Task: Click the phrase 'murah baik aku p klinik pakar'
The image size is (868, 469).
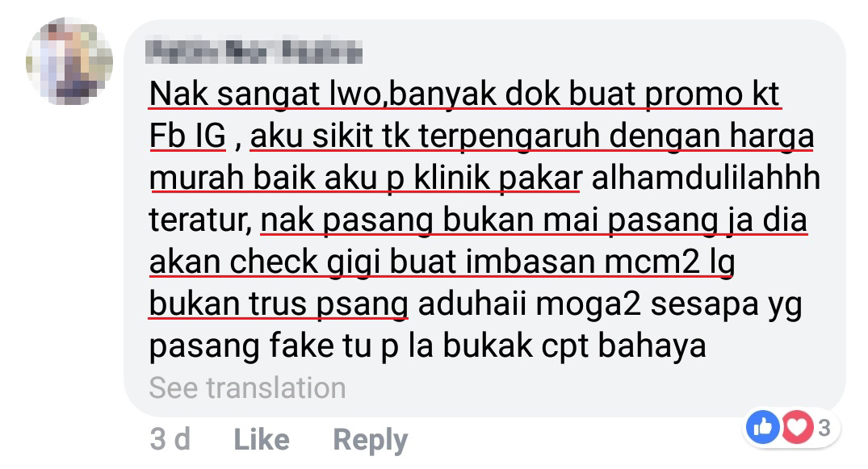Action: (365, 179)
